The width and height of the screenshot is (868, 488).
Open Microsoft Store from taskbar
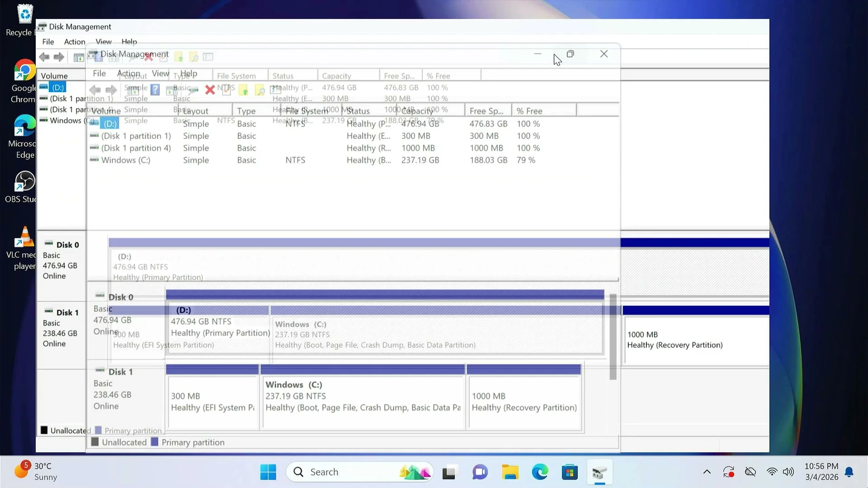tap(570, 472)
